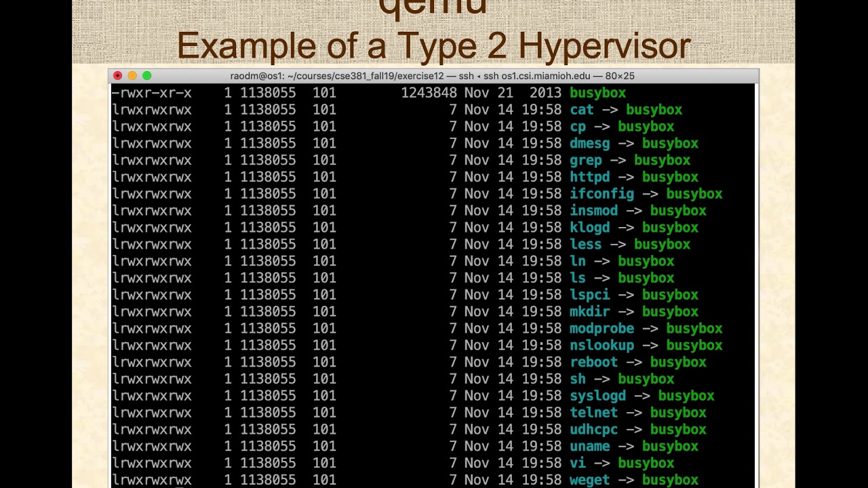Click the 'cp' symlink name
Image resolution: width=868 pixels, height=488 pixels.
pos(577,127)
